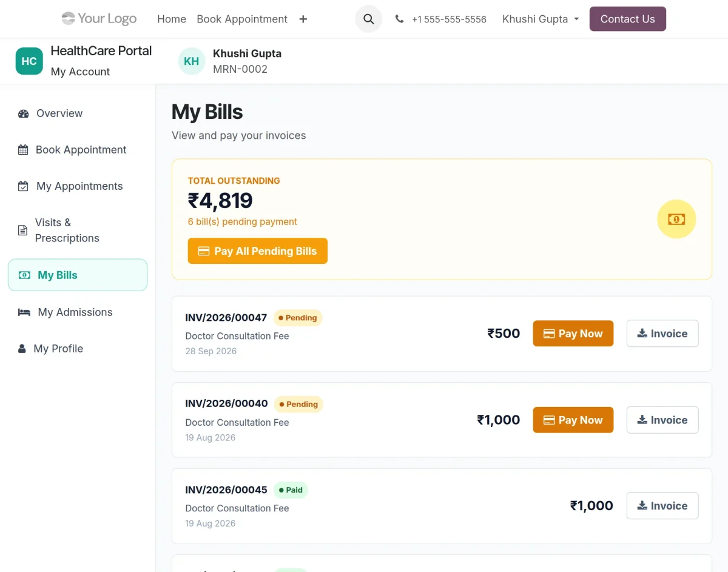Image resolution: width=728 pixels, height=572 pixels.
Task: Click the ₹4,819 total outstanding amount
Action: point(220,201)
